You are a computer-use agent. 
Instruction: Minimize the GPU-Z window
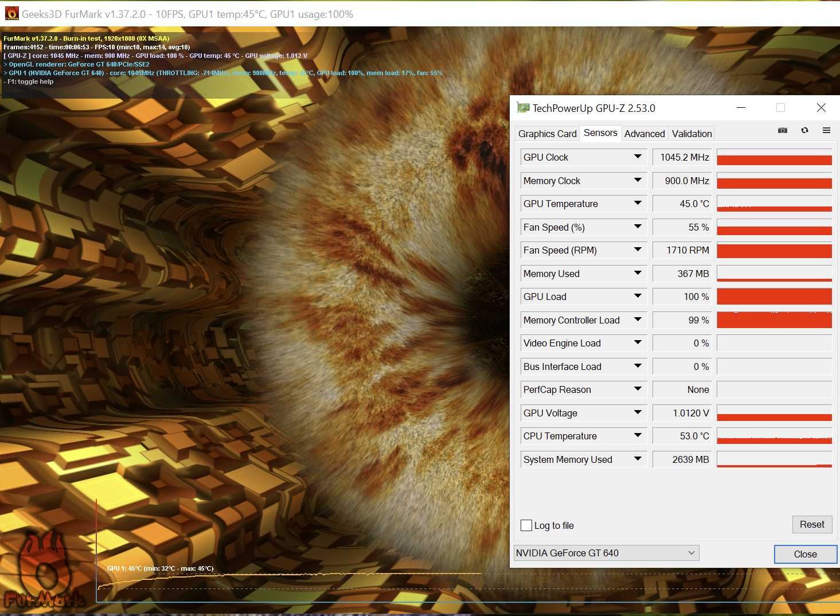click(x=741, y=108)
